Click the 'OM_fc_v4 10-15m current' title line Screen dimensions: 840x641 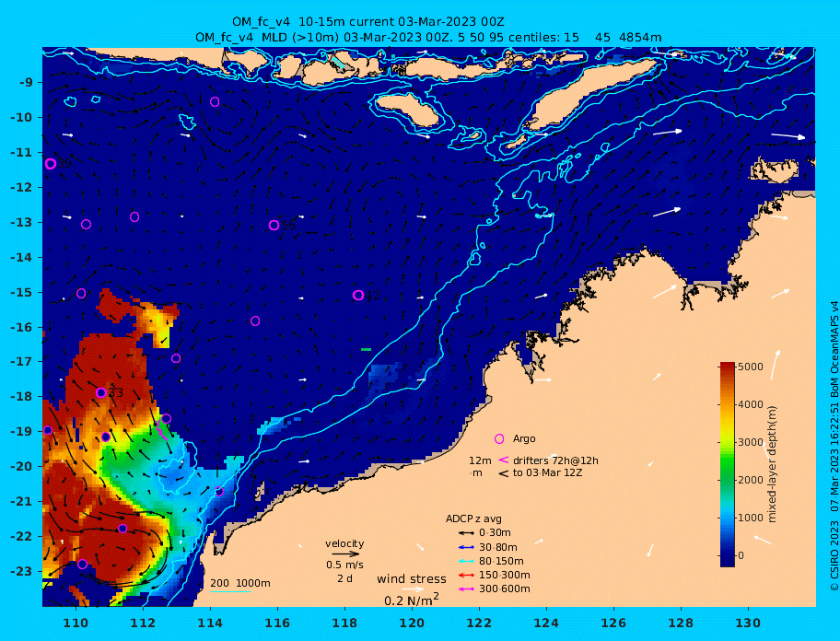(x=368, y=22)
